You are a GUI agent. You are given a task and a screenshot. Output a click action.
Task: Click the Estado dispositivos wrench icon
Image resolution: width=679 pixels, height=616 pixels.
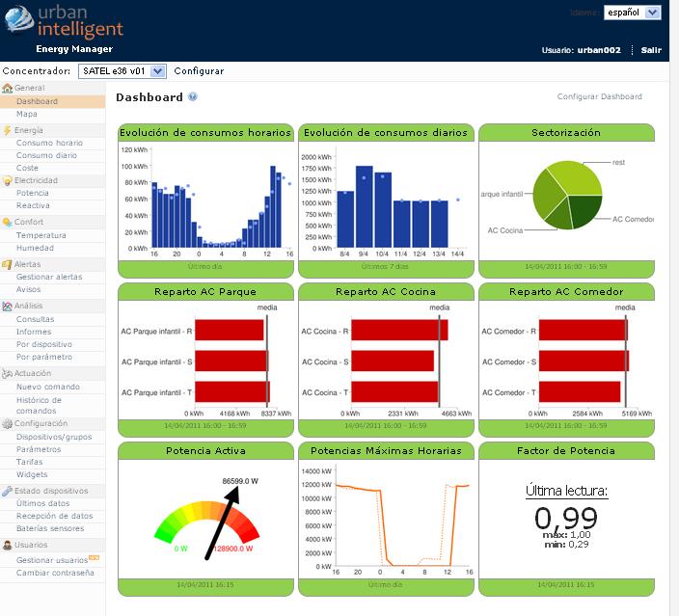point(8,491)
